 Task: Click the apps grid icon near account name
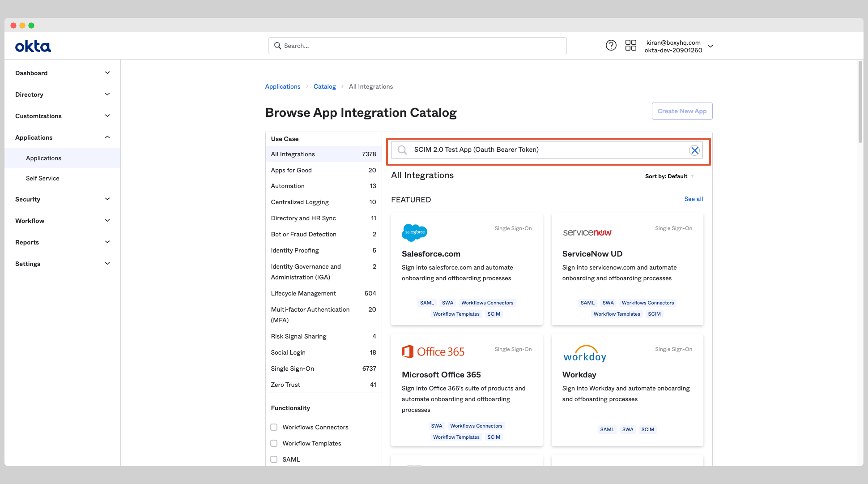pyautogui.click(x=631, y=45)
